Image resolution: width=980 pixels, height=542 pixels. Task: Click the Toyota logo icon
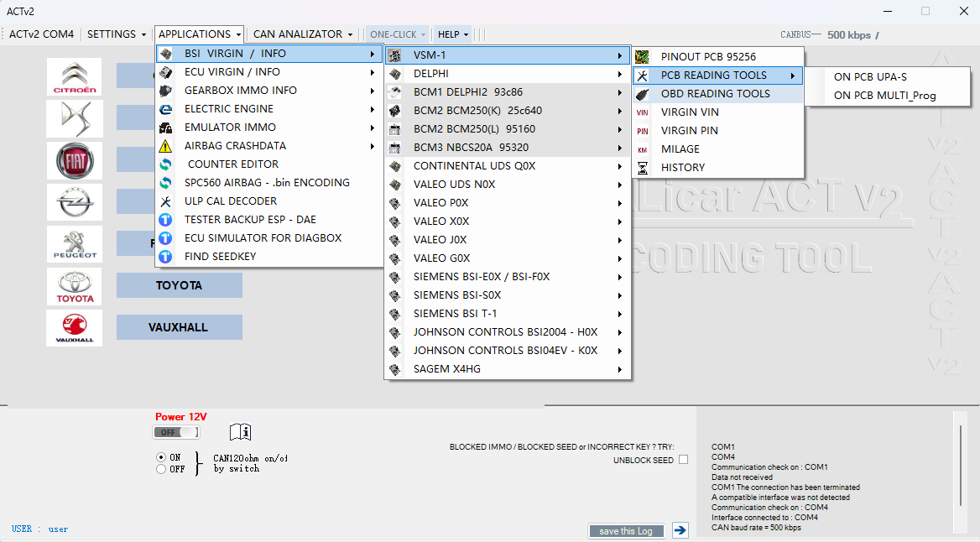(x=74, y=286)
